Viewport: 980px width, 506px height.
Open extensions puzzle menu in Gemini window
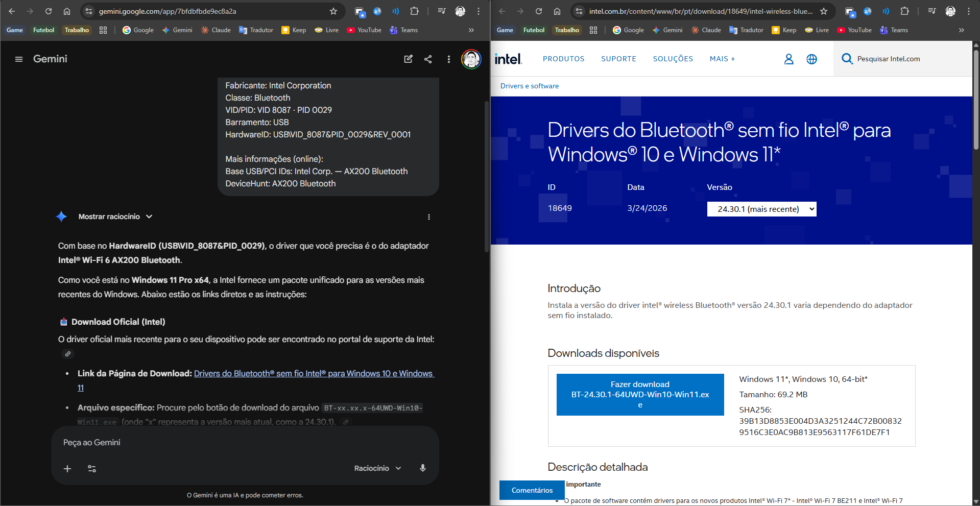tap(414, 11)
